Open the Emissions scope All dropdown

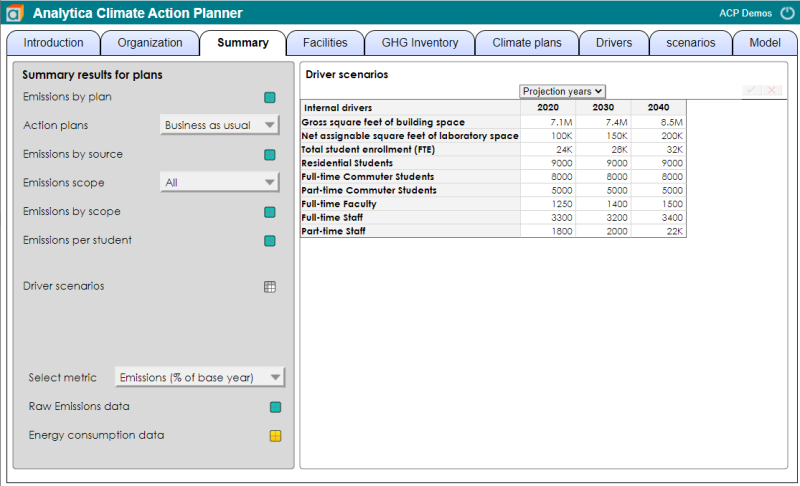[x=219, y=183]
